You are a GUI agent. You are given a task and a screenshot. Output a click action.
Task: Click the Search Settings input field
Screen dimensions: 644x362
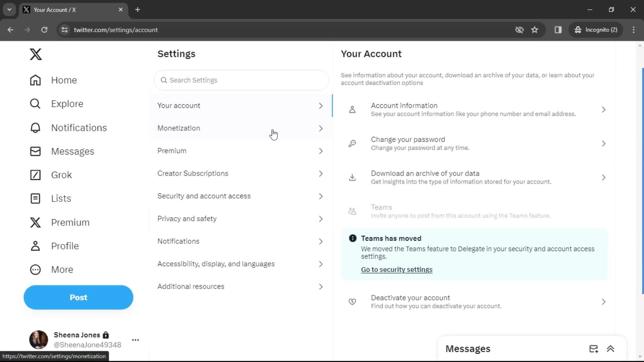coord(241,80)
